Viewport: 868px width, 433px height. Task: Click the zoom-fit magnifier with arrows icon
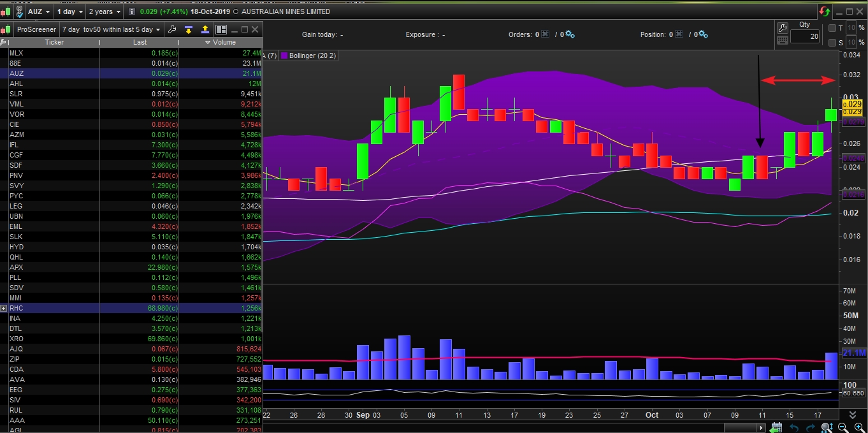[827, 427]
